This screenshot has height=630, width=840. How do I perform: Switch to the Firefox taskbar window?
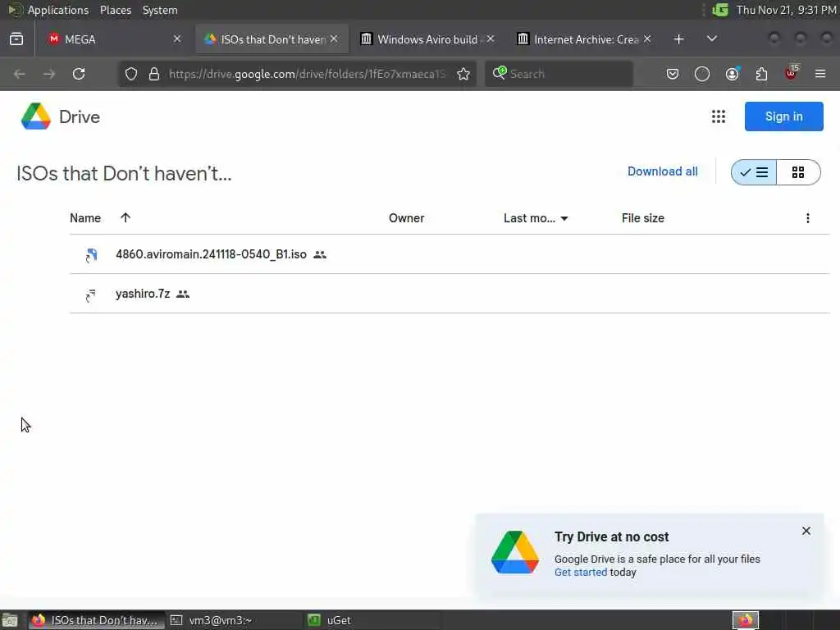95,620
